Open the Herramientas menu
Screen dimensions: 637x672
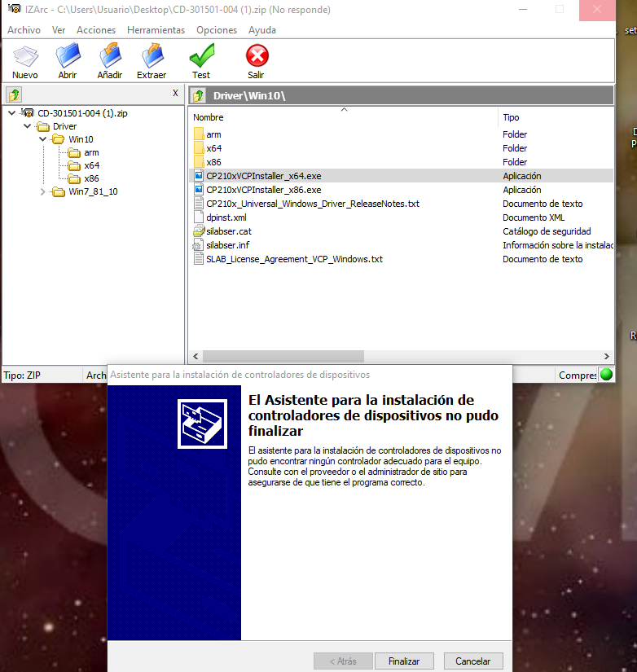[156, 30]
